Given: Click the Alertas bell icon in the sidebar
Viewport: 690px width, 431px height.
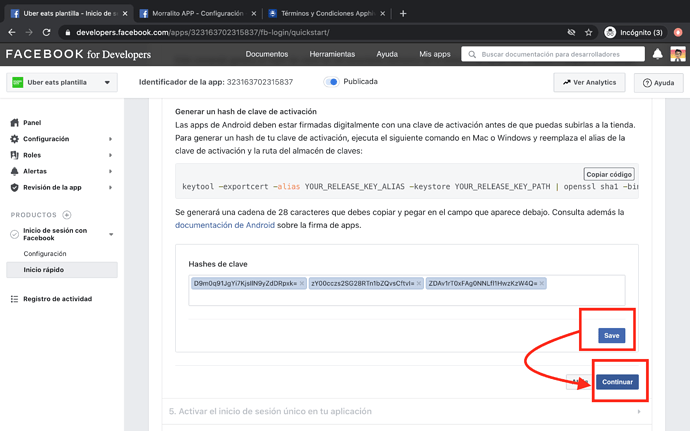Looking at the screenshot, I should coord(15,171).
